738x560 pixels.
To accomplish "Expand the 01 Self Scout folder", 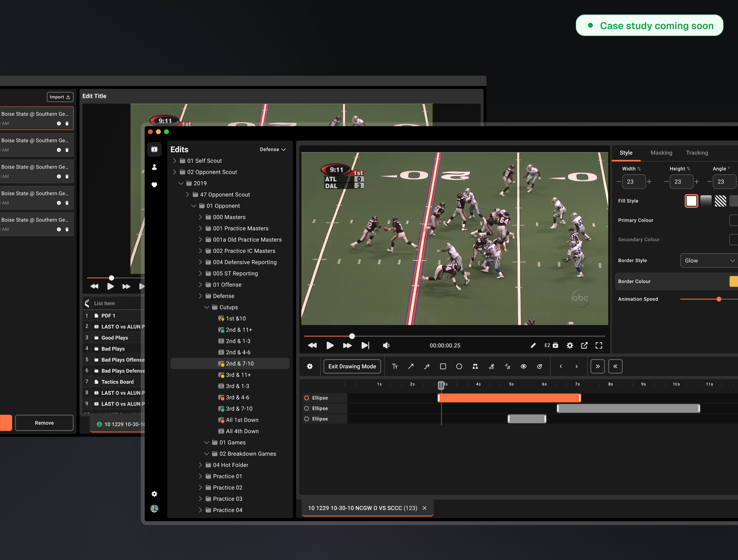I will [x=175, y=161].
